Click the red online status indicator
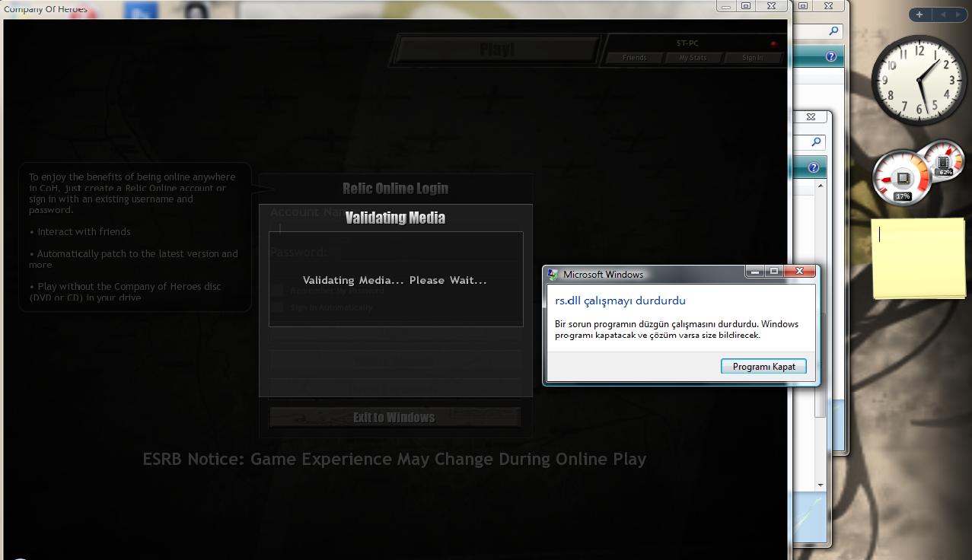 tap(773, 43)
